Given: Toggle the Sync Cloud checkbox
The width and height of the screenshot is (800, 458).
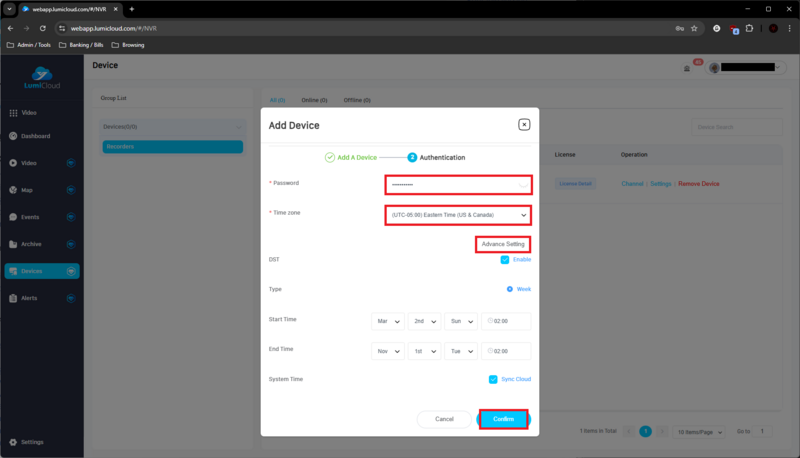Looking at the screenshot, I should [493, 379].
